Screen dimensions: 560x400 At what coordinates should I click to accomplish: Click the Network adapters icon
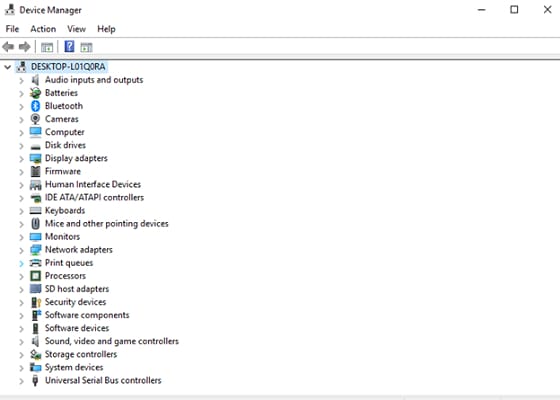point(35,250)
